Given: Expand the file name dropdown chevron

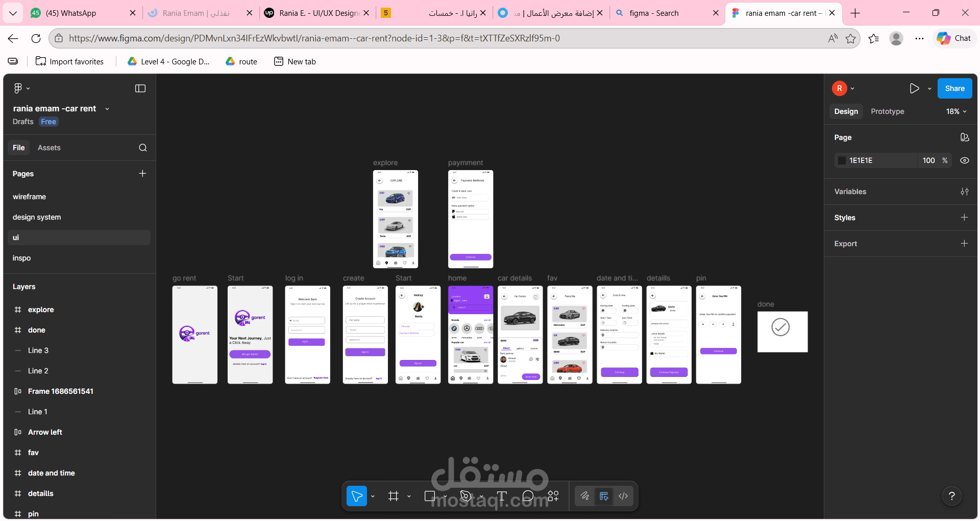Looking at the screenshot, I should pos(107,109).
